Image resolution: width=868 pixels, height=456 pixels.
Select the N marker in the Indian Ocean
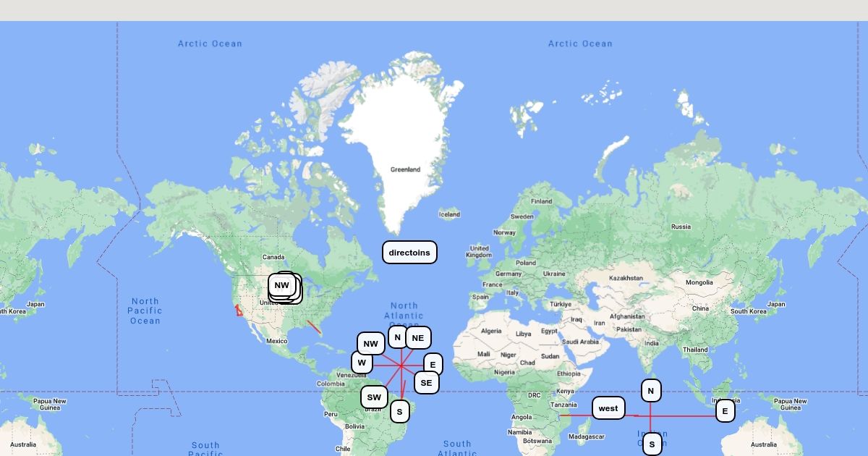point(650,391)
